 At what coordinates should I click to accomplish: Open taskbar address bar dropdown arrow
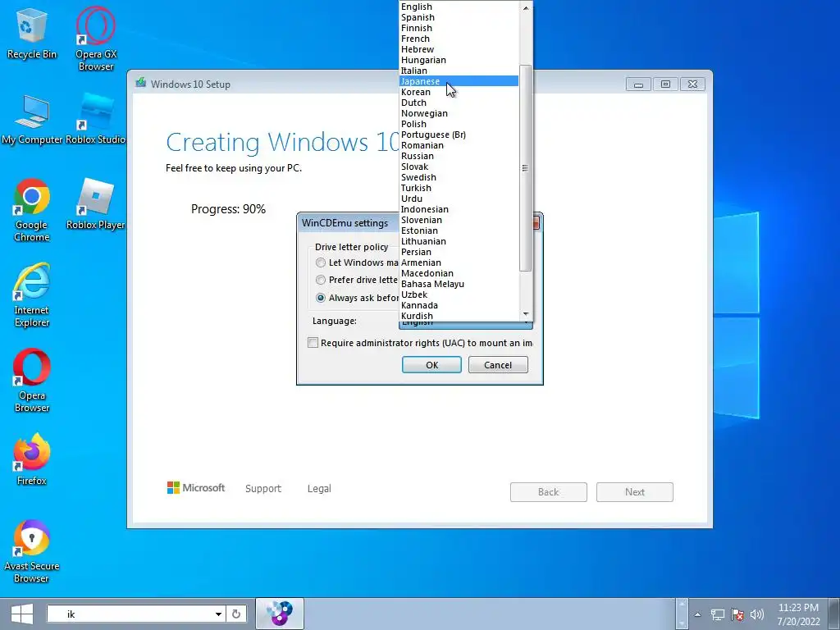click(218, 614)
